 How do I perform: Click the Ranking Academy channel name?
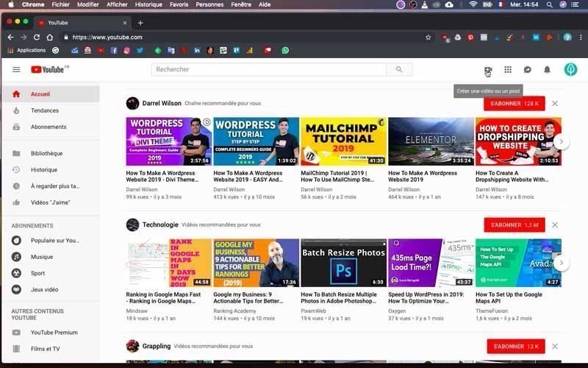(x=234, y=311)
